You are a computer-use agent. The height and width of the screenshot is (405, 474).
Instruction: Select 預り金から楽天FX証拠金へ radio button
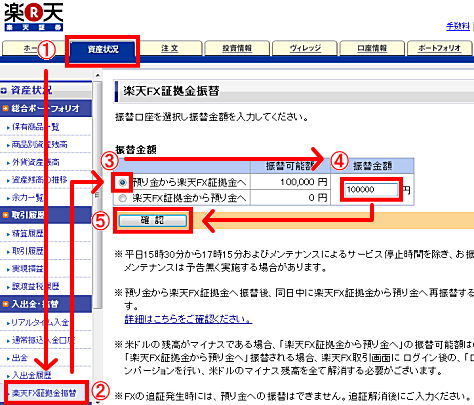[x=122, y=182]
